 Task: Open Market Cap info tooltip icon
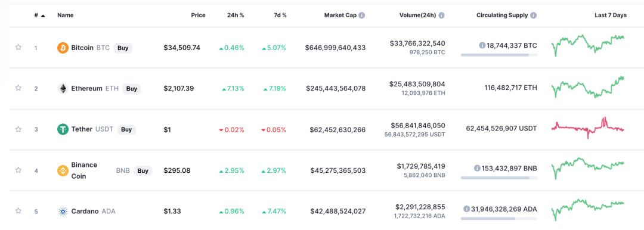(x=361, y=15)
